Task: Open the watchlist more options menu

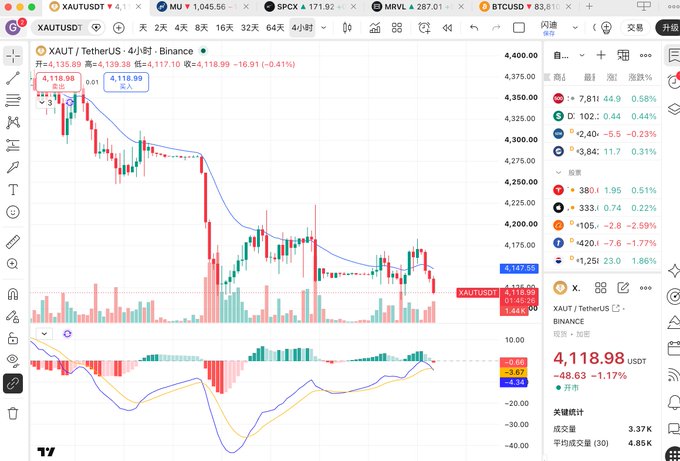Action: [646, 56]
